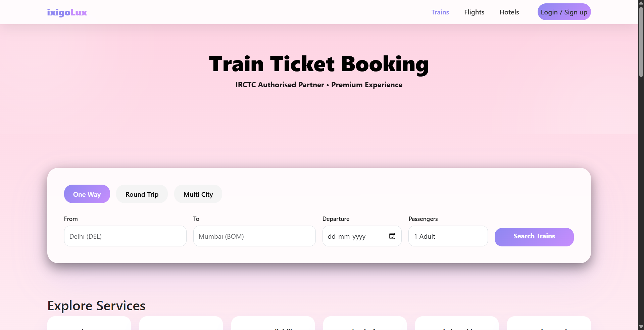Select the One Way trip option
The height and width of the screenshot is (330, 644).
click(87, 194)
